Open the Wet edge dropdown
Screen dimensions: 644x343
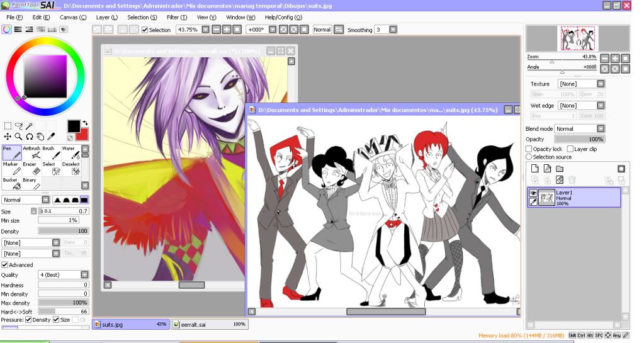(x=601, y=106)
